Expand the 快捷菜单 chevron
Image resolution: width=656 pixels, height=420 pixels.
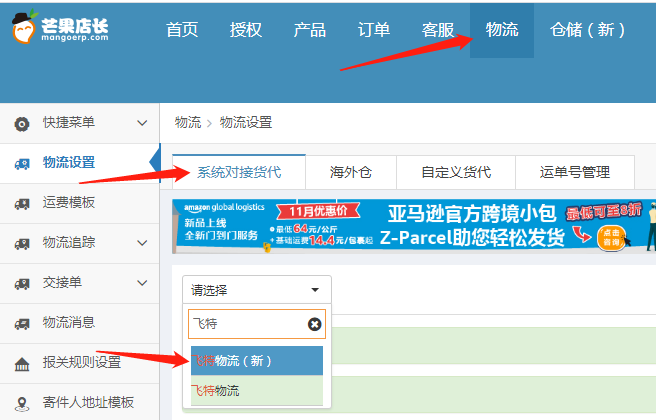pos(142,123)
